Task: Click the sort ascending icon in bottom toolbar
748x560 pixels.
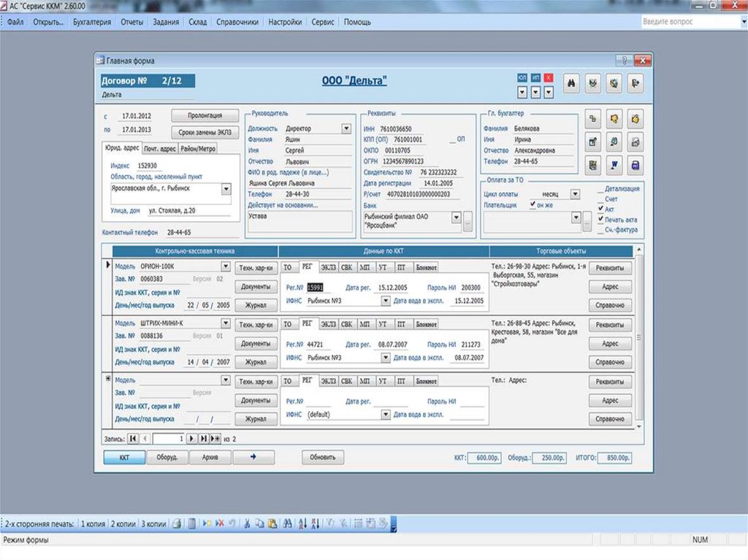Action: click(x=302, y=523)
